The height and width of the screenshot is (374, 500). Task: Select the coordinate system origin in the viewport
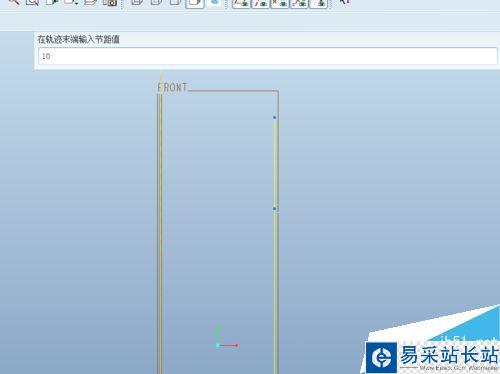click(x=218, y=345)
